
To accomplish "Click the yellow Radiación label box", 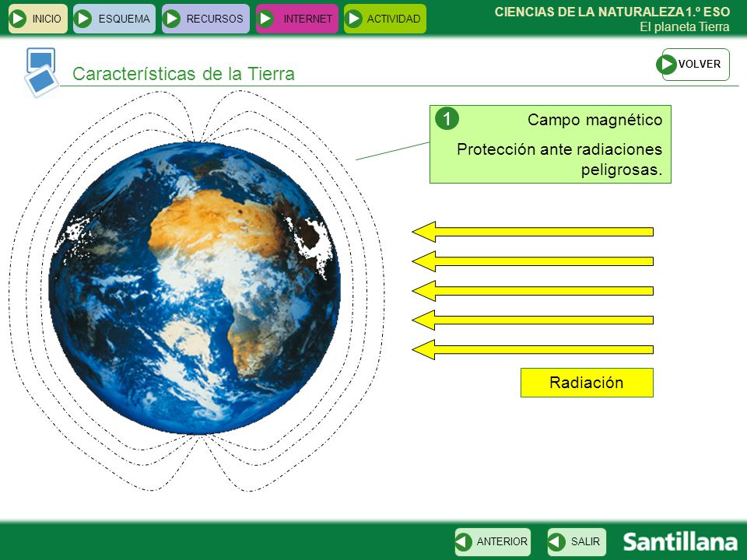I will (587, 383).
